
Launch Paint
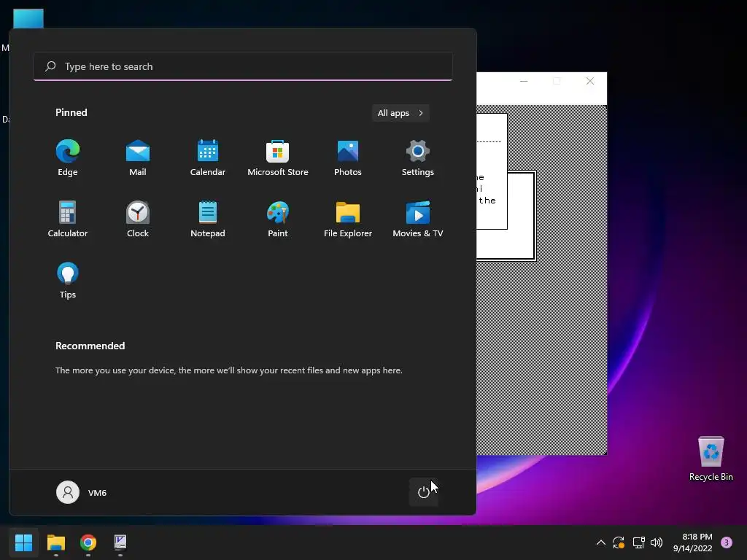coord(278,219)
